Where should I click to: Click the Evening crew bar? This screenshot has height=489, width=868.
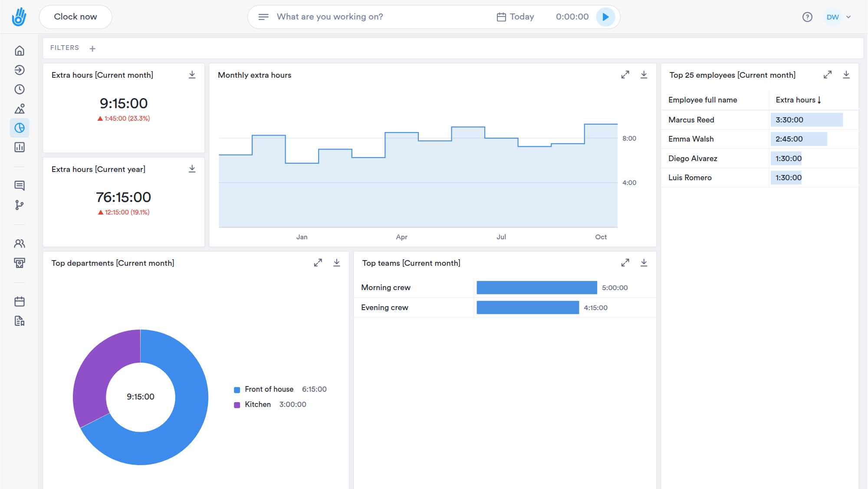coord(528,307)
